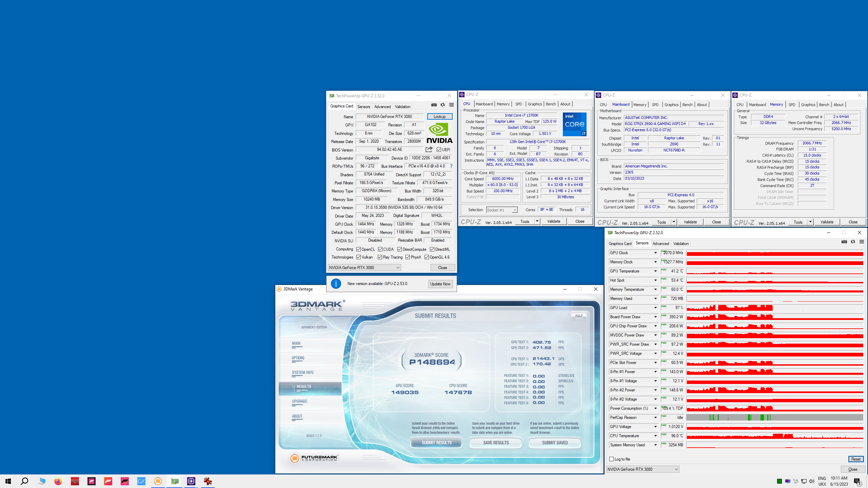Click the Bus Interface question mark icon
This screenshot has height=488, width=868.
pos(451,166)
